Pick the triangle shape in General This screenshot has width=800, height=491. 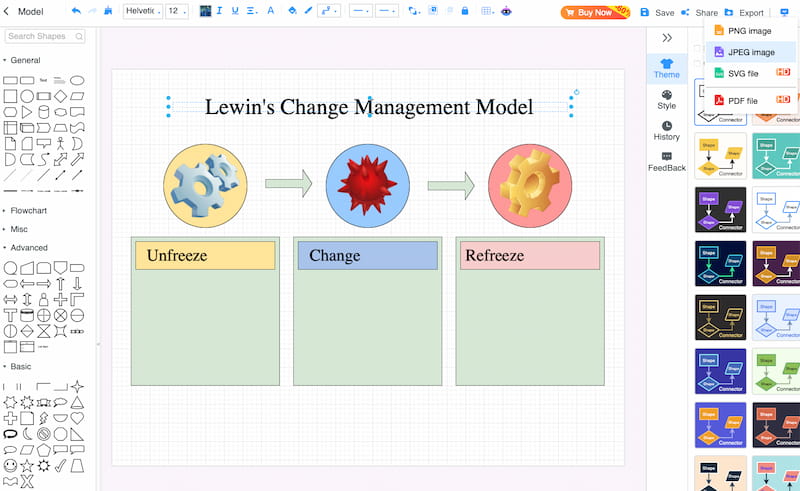coord(27,112)
